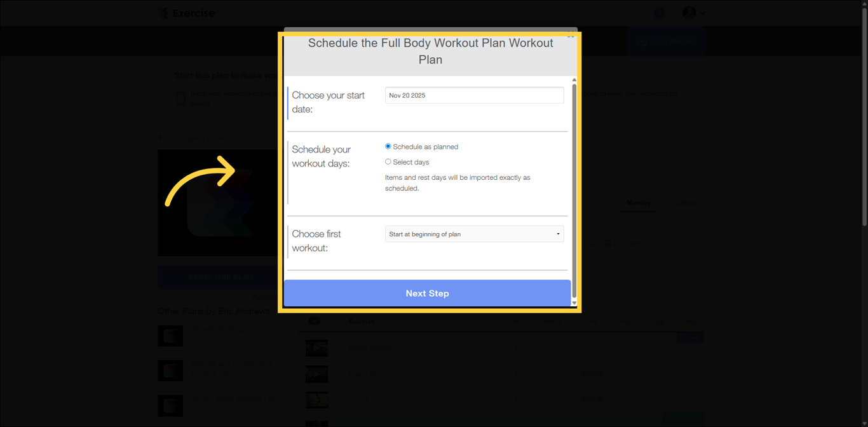
Task: Play the third exercise video thumbnail in the table
Action: pyautogui.click(x=316, y=400)
